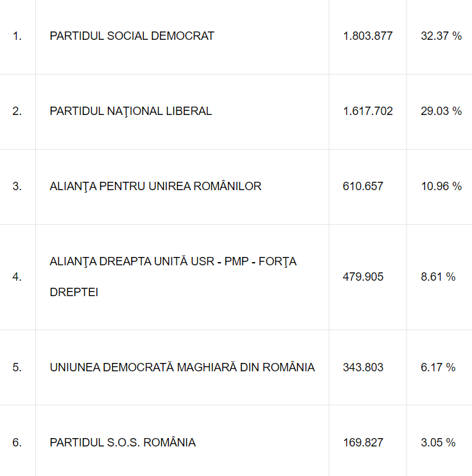Select PARTIDUL SOCIAL DEMOCRAT party name
The height and width of the screenshot is (476, 472).
(132, 36)
